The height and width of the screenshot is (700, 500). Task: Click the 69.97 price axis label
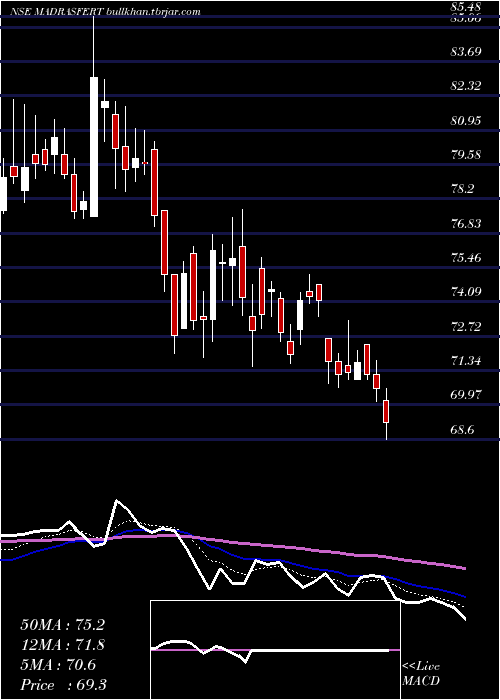(466, 395)
